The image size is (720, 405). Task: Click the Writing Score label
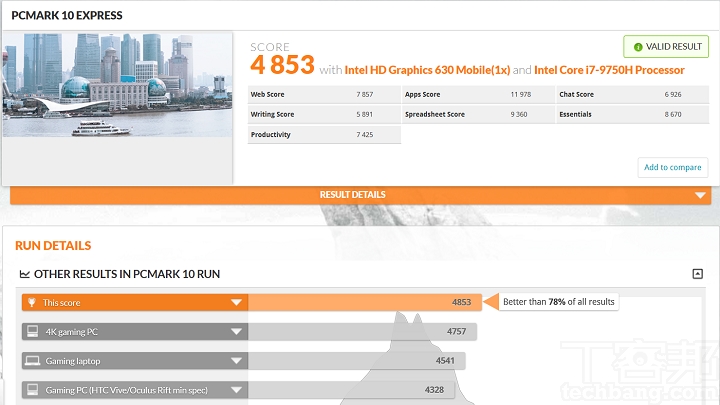click(x=272, y=114)
